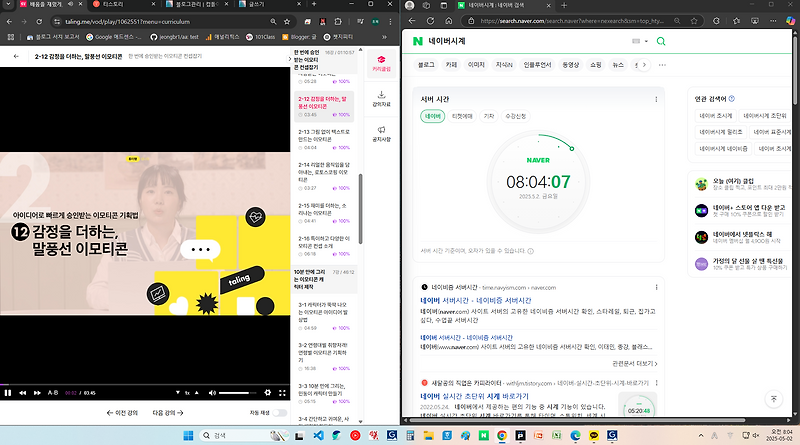Open Naver keyboard input dropdown
The width and height of the screenshot is (800, 445).
(x=640, y=41)
